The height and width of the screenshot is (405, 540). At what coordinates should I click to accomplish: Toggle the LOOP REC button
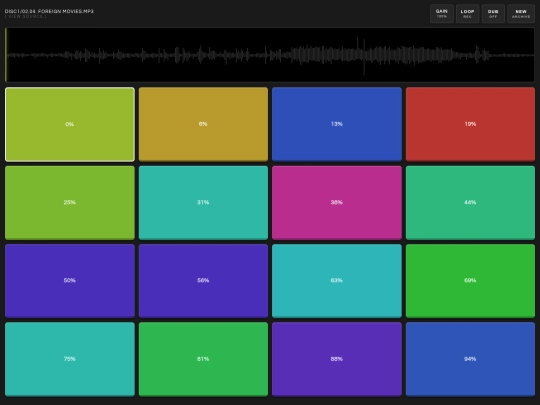[467, 14]
